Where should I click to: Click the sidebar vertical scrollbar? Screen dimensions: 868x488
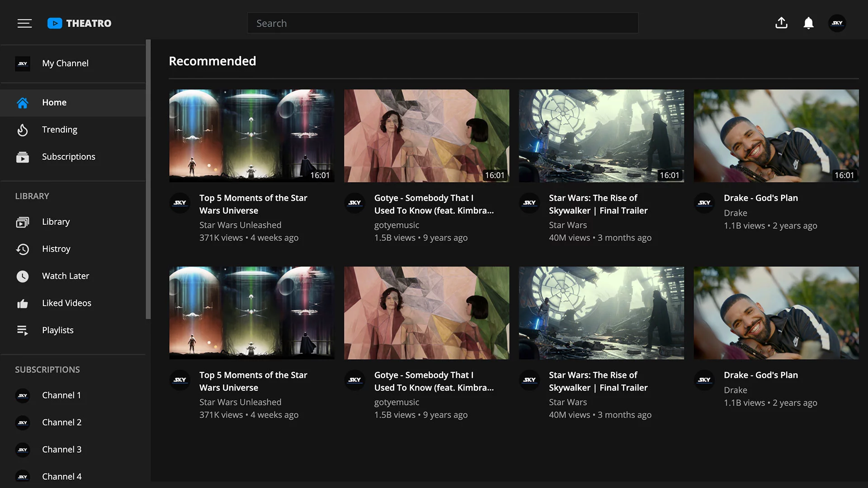click(148, 179)
